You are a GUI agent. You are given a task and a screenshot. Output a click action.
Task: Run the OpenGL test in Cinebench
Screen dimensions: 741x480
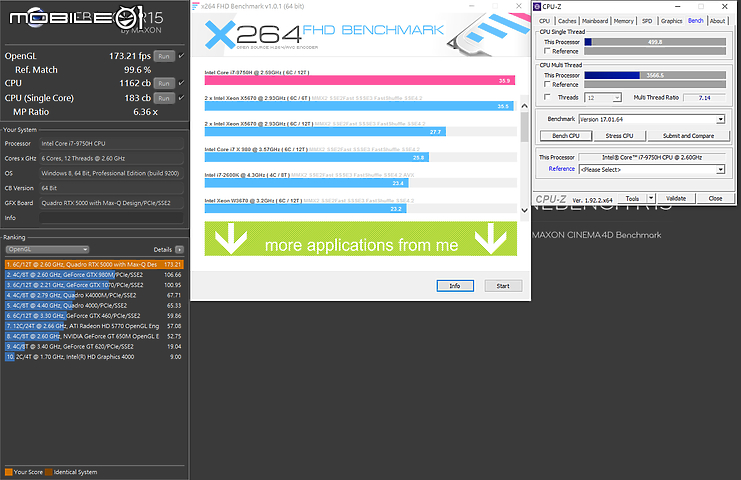pyautogui.click(x=164, y=56)
